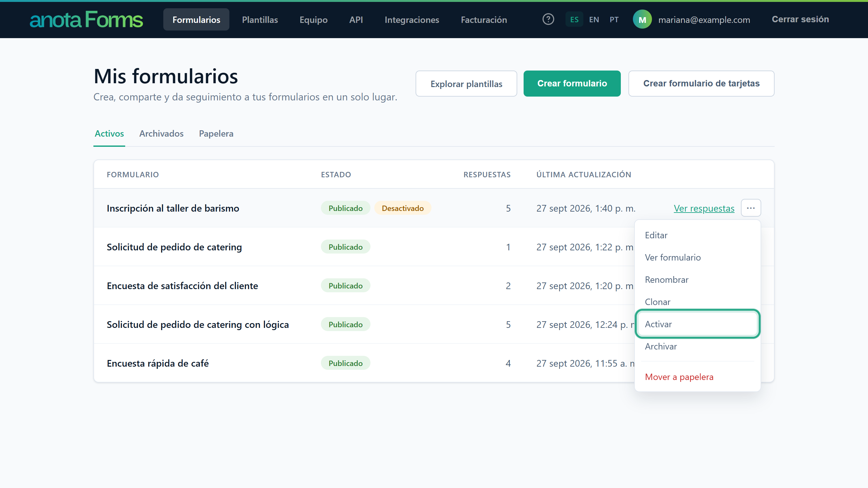Click the anota Forms logo

pos(86,20)
